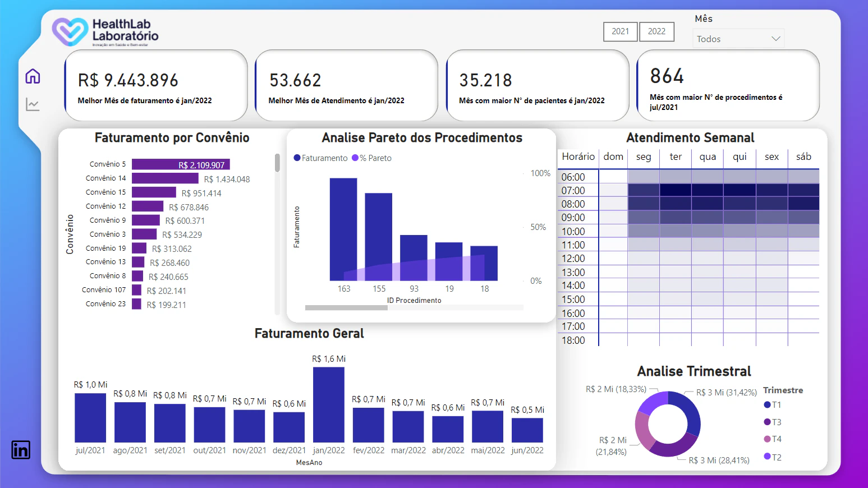
Task: Click the 07:00 hour row label
Action: click(x=573, y=191)
